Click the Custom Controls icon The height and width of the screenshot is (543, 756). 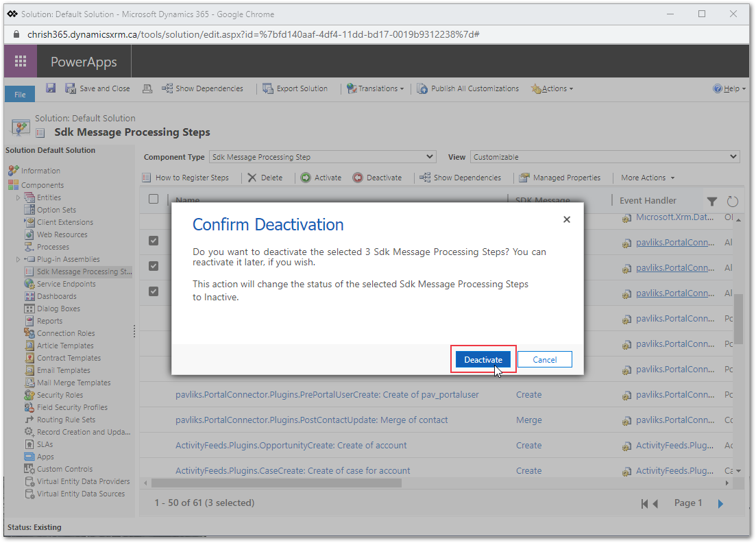coord(29,469)
